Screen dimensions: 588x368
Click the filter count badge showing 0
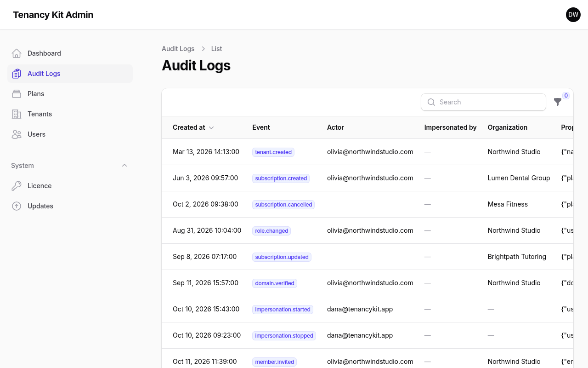[566, 96]
